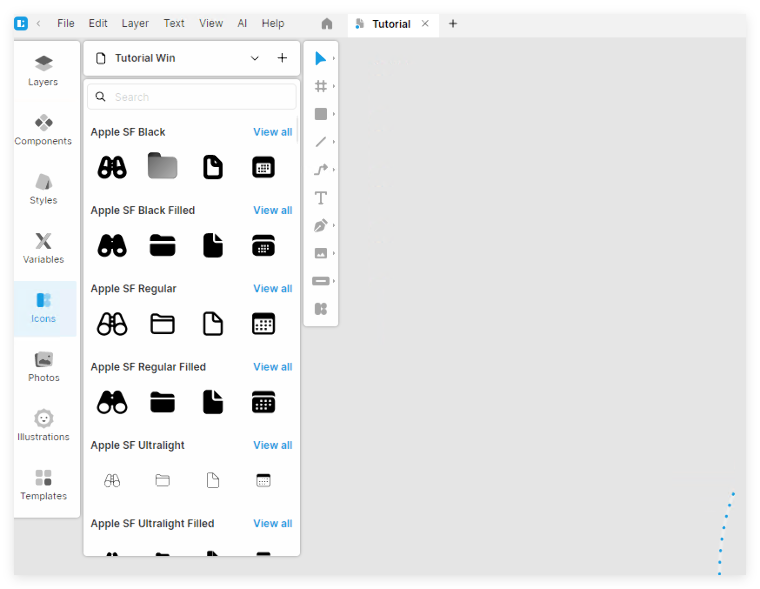
Task: Pick the Apple SF Black Filled folder icon
Action: pyautogui.click(x=162, y=245)
